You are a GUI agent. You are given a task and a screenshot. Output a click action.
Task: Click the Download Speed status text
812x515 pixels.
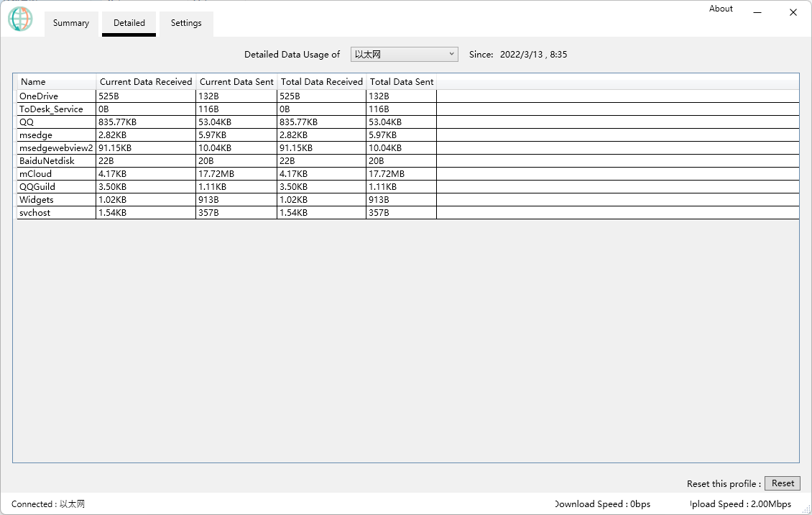point(602,504)
